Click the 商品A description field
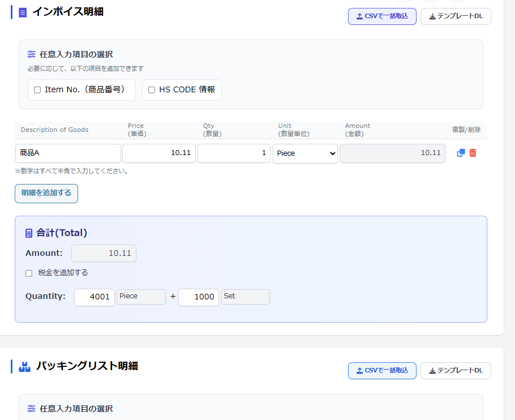The width and height of the screenshot is (515, 420). pyautogui.click(x=67, y=153)
